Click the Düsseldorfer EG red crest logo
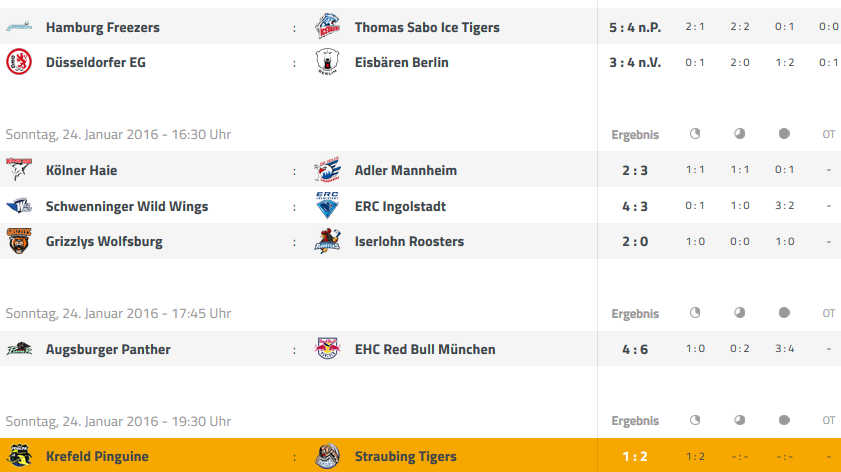 (x=19, y=62)
